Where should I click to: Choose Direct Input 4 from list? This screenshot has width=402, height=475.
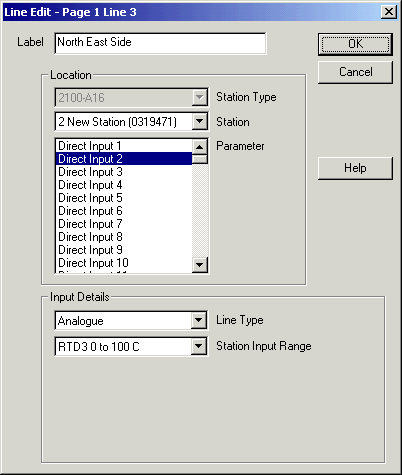[124, 185]
